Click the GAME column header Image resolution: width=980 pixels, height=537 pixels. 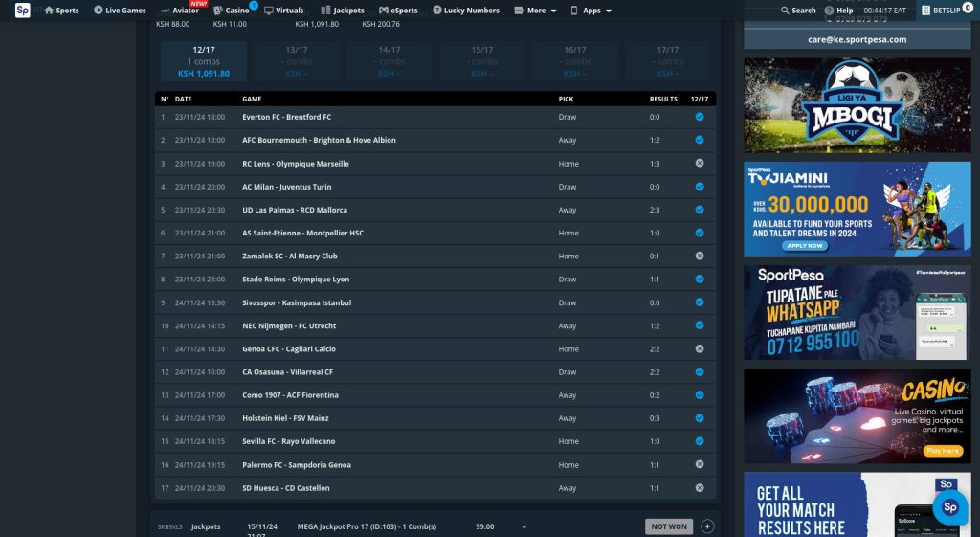(252, 99)
